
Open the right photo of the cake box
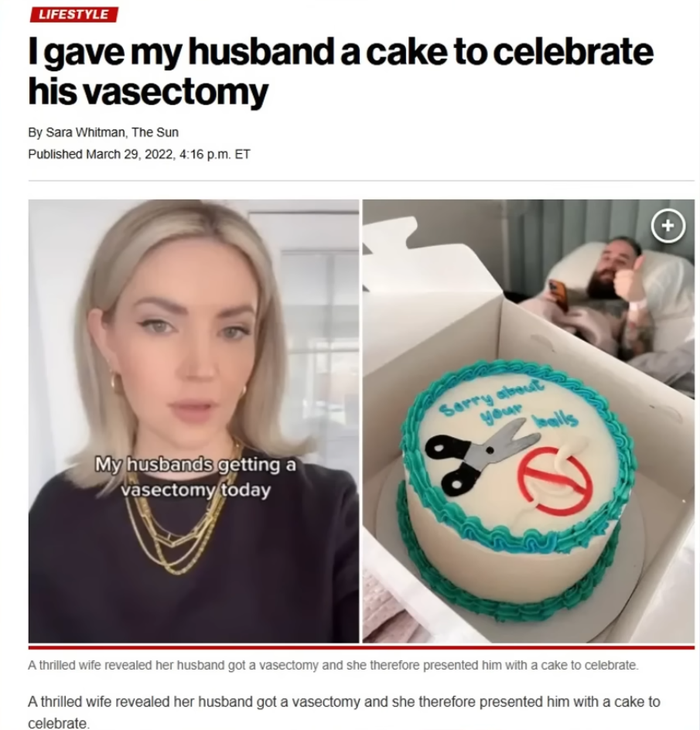[x=528, y=421]
